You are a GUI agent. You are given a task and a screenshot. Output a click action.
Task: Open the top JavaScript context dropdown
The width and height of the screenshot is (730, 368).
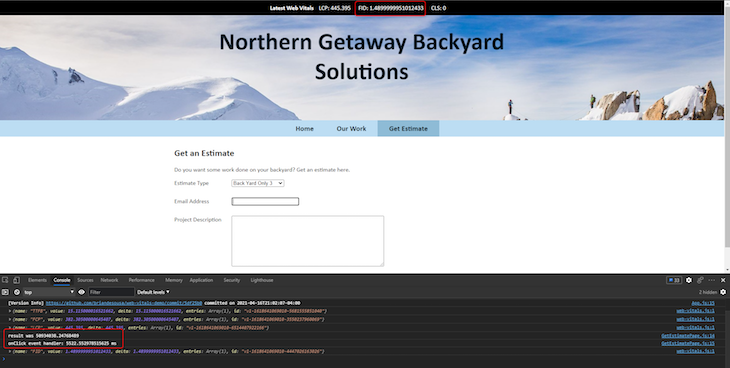48,292
